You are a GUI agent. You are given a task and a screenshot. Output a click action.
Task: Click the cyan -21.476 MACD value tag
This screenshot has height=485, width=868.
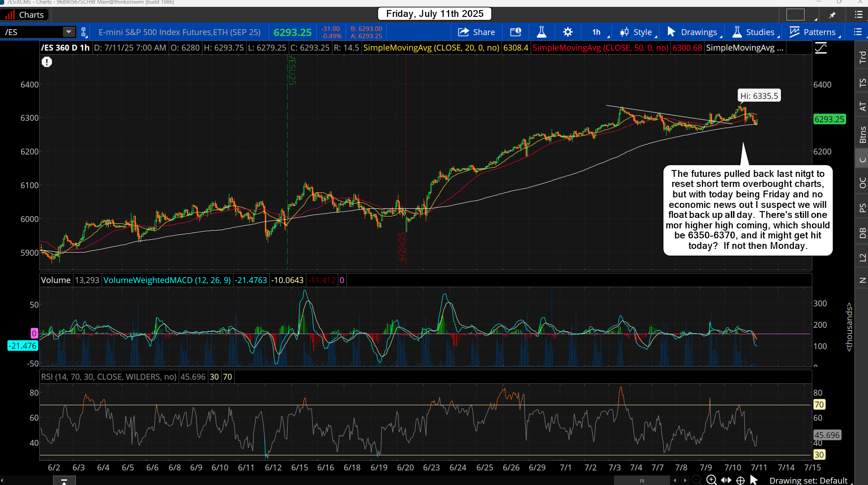23,346
